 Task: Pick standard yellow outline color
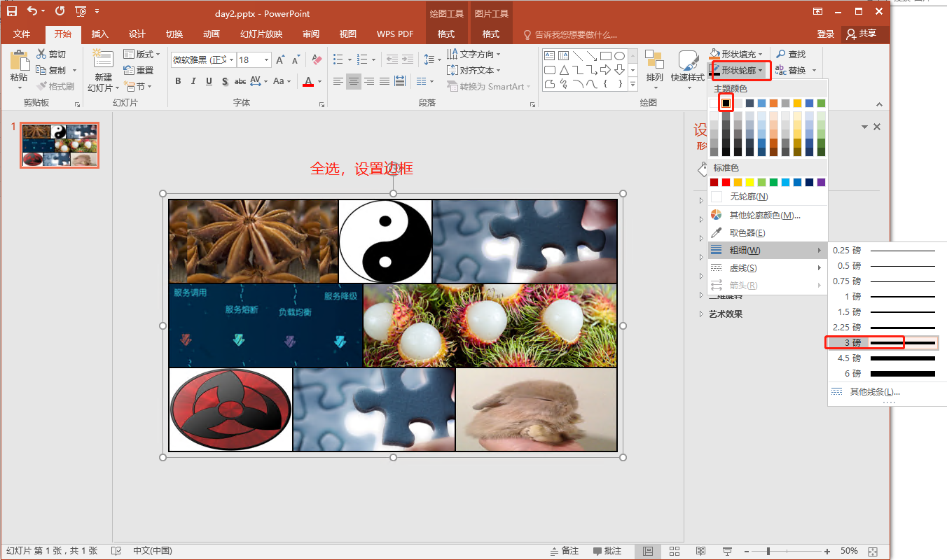coord(750,182)
